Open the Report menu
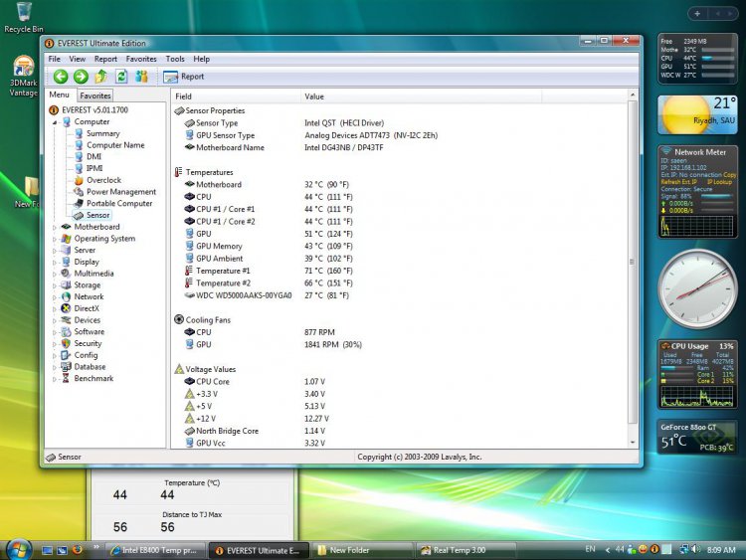This screenshot has height=560, width=746. [105, 59]
